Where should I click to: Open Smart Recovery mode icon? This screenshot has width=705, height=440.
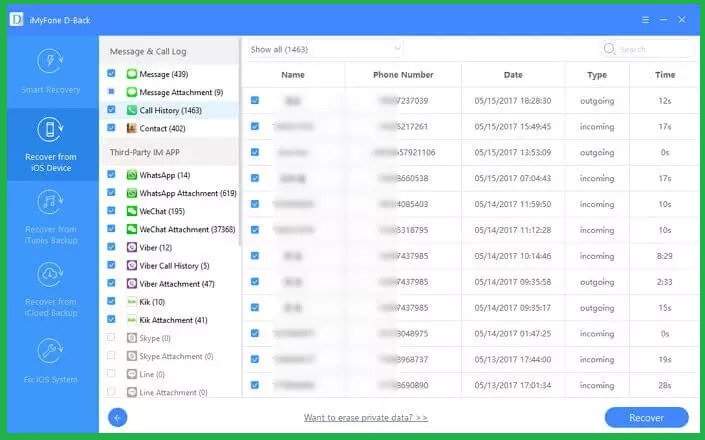pyautogui.click(x=50, y=61)
